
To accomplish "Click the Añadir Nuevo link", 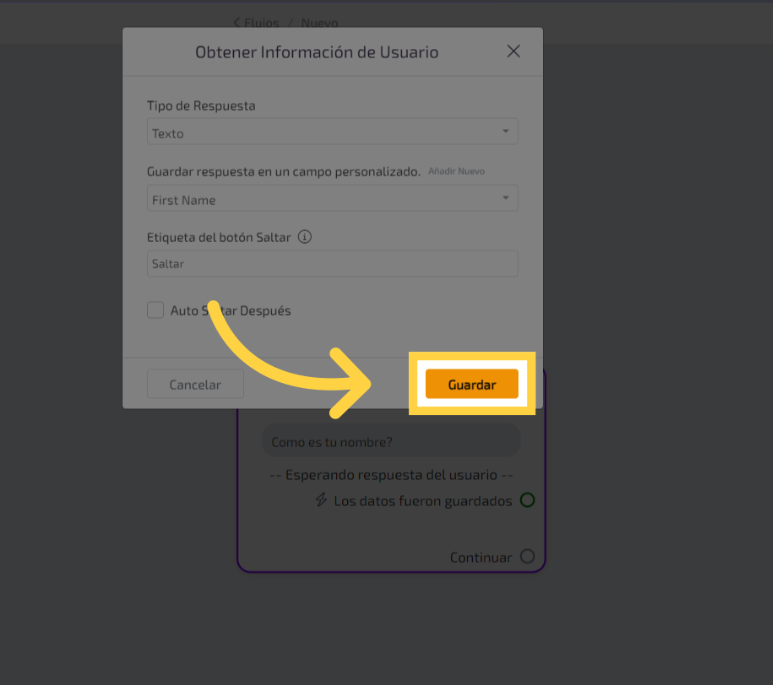I will point(456,172).
